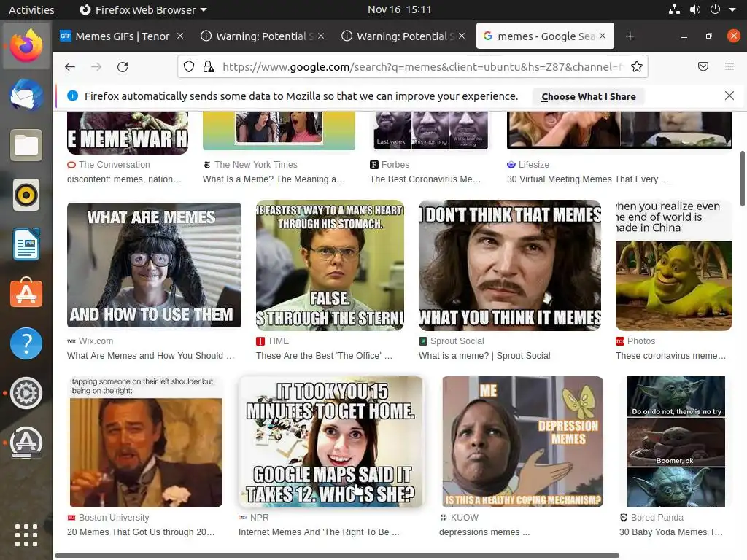Open the Help question mark icon
This screenshot has height=560, width=747.
tap(26, 343)
